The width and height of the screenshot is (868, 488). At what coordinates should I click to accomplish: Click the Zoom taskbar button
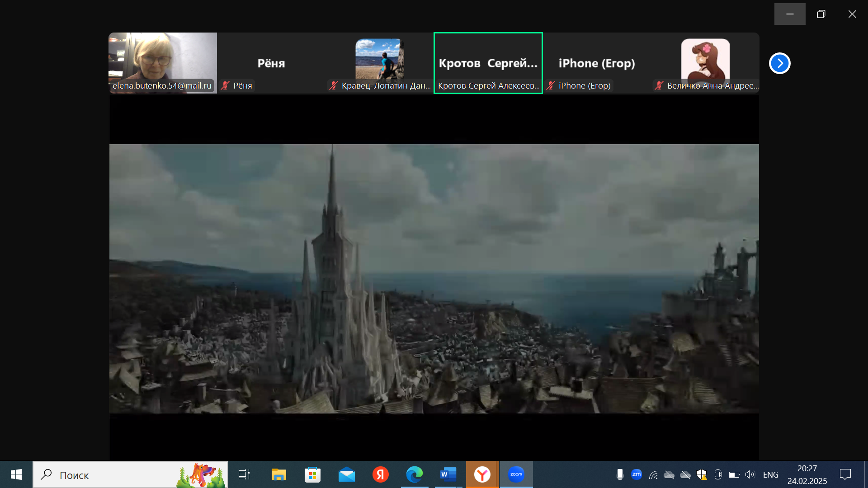[516, 474]
